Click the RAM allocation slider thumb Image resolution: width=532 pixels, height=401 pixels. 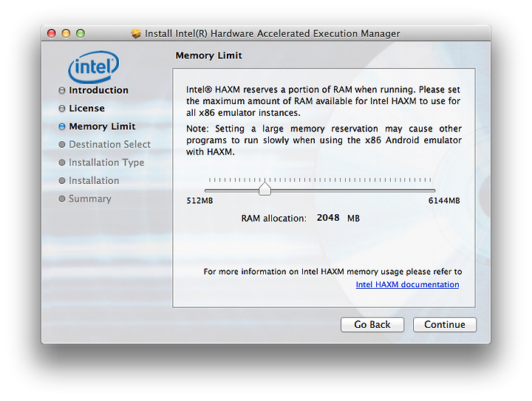click(x=265, y=188)
